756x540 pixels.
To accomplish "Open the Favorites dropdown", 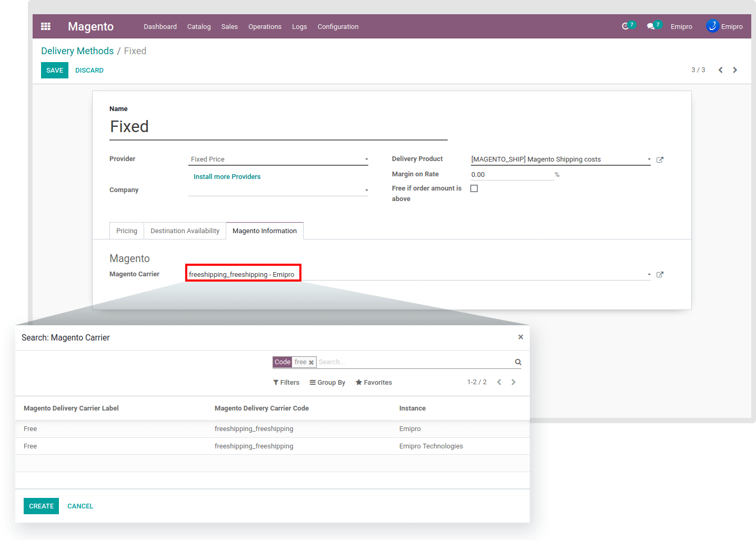I will [374, 383].
